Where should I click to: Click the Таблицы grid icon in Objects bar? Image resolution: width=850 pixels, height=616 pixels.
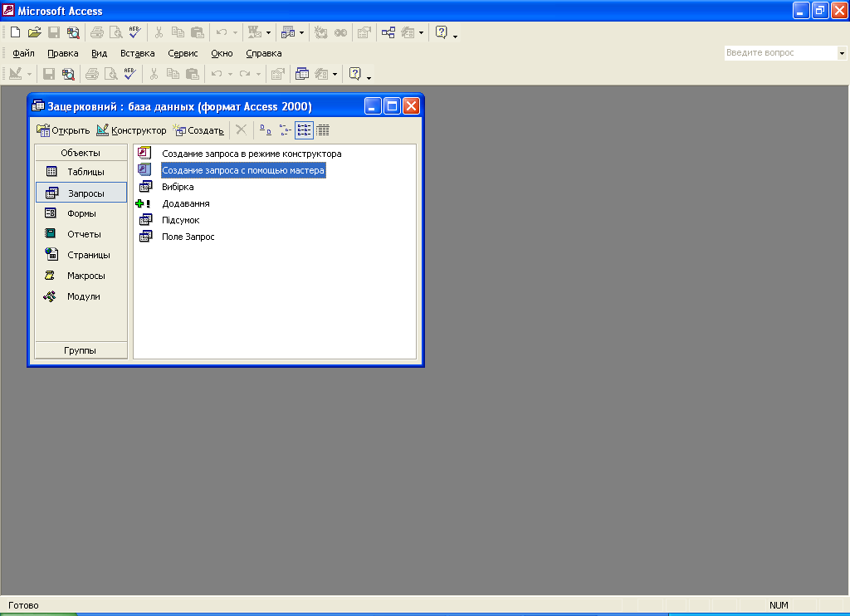tap(51, 171)
